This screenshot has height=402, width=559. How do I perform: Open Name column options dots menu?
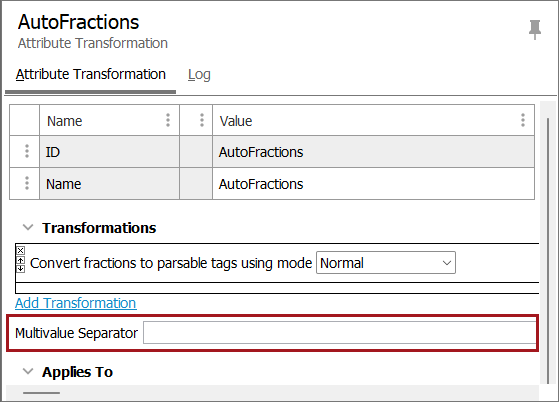168,120
